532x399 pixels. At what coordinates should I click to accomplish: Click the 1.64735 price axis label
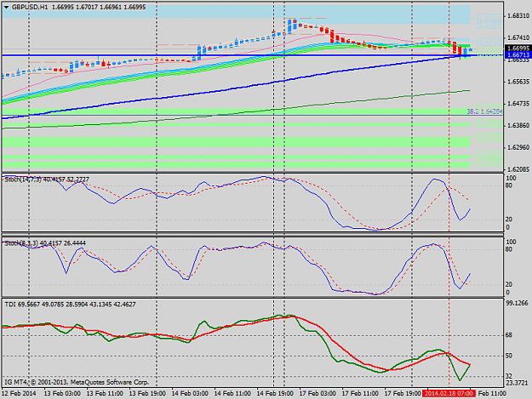coord(518,104)
